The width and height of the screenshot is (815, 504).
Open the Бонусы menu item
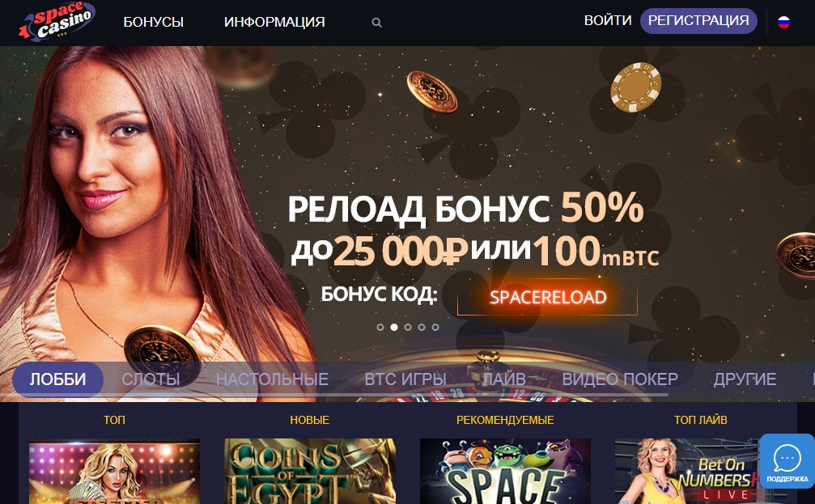coord(153,22)
